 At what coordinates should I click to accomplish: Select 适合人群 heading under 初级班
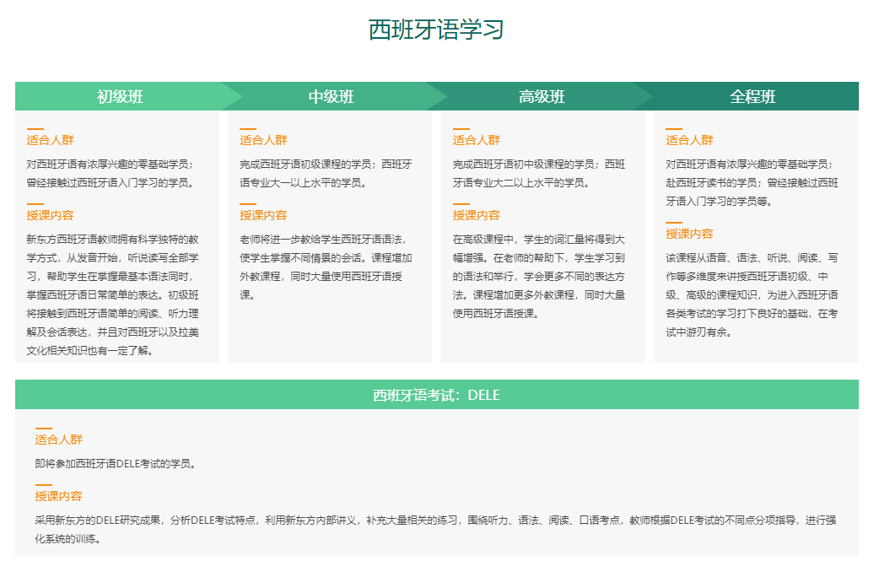click(51, 140)
